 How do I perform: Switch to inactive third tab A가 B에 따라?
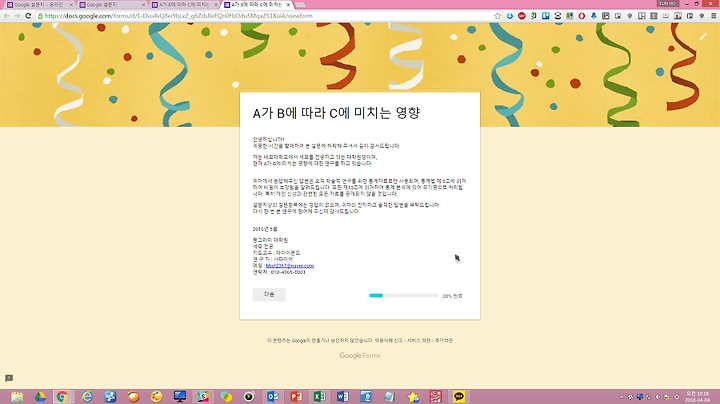coord(185,5)
